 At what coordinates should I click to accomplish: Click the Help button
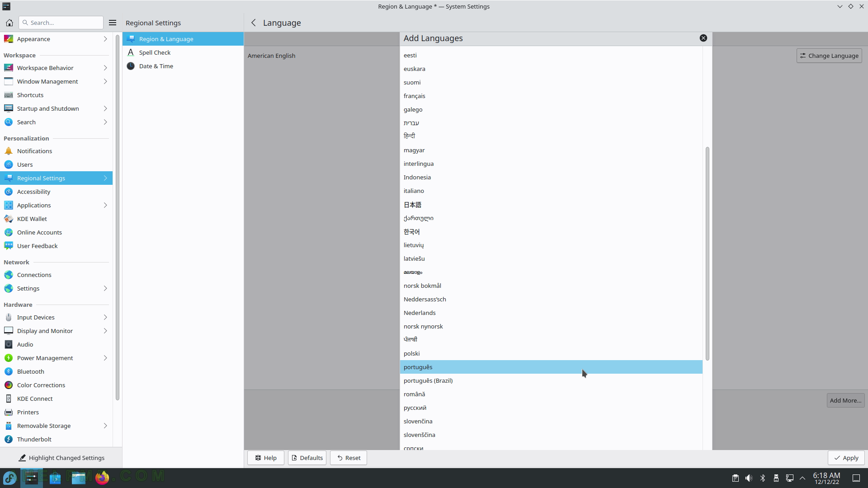266,458
